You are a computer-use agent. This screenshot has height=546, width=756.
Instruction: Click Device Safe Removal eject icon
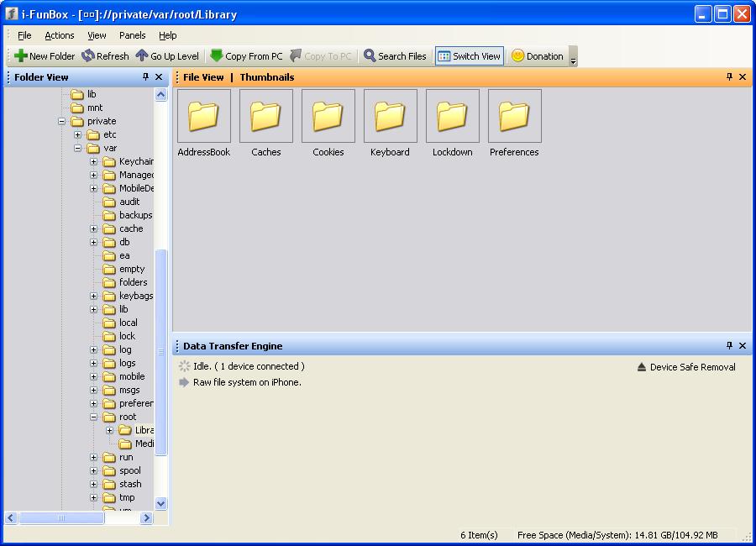642,367
